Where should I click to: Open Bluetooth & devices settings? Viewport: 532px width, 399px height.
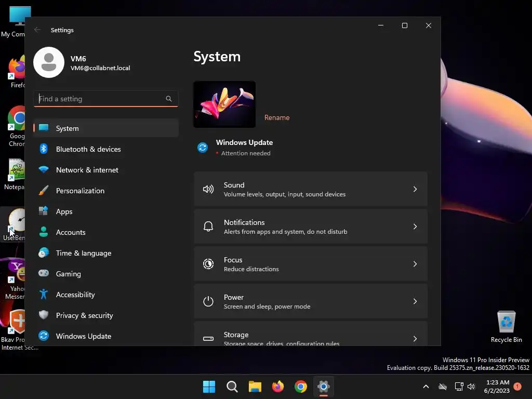point(106,149)
